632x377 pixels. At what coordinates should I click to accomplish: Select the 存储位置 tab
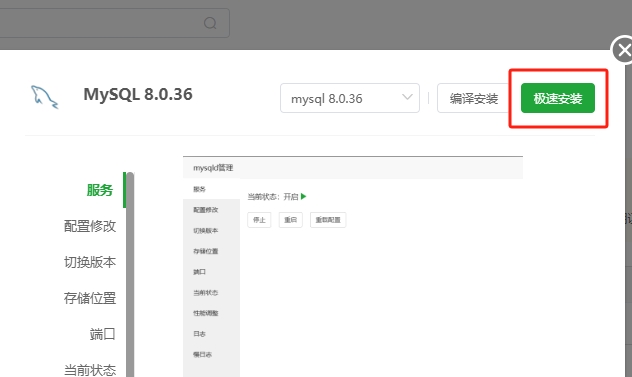90,298
